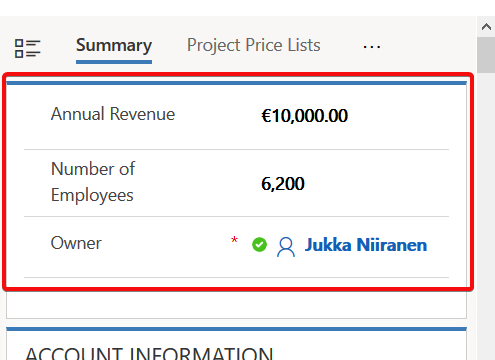Open the form tab list icon beside Summary

[x=27, y=48]
